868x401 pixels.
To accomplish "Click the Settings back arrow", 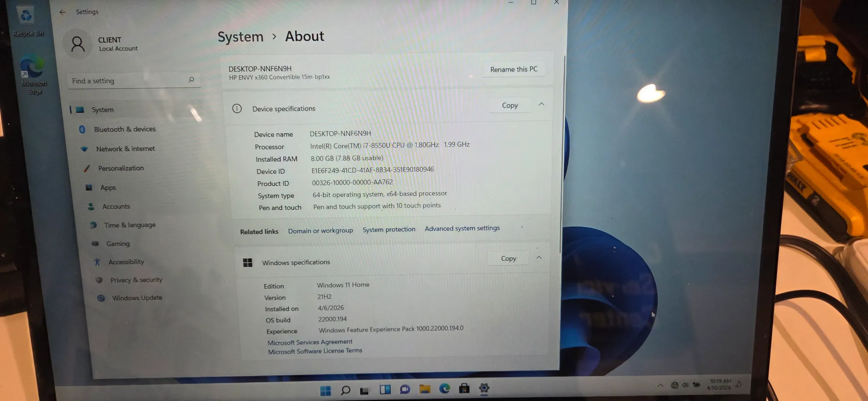I will (x=62, y=12).
